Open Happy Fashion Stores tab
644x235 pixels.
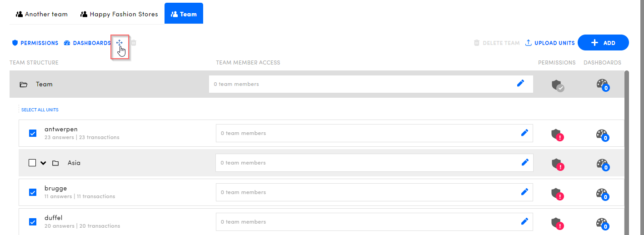click(119, 14)
